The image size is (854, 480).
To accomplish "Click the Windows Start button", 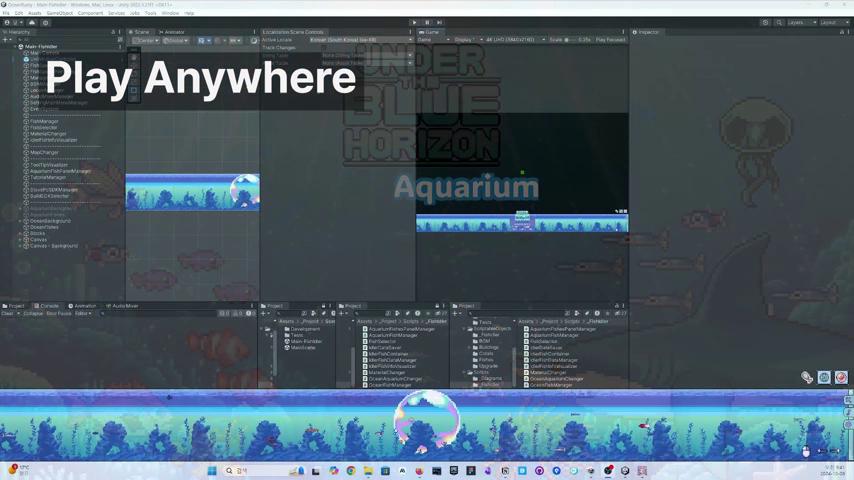I will [212, 471].
